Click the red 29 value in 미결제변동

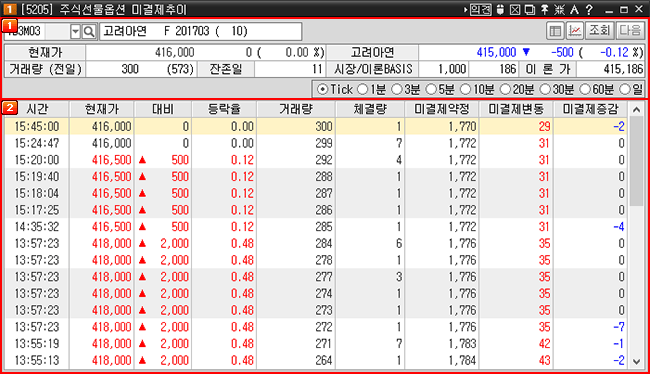click(x=544, y=126)
